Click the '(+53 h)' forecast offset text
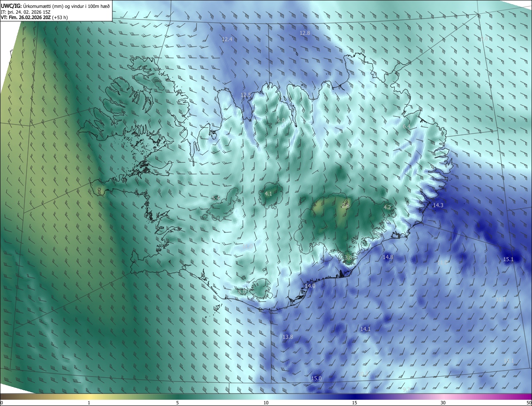Image resolution: width=532 pixels, height=406 pixels. pos(60,17)
